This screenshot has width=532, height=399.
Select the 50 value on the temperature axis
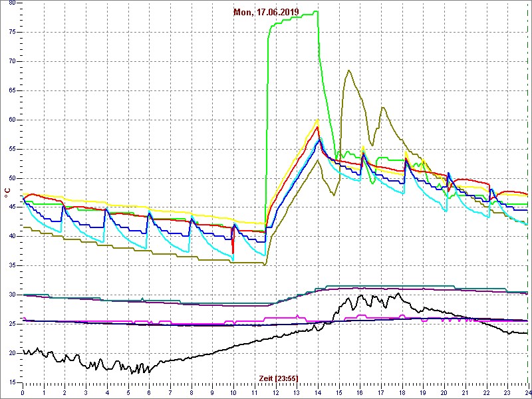click(11, 178)
